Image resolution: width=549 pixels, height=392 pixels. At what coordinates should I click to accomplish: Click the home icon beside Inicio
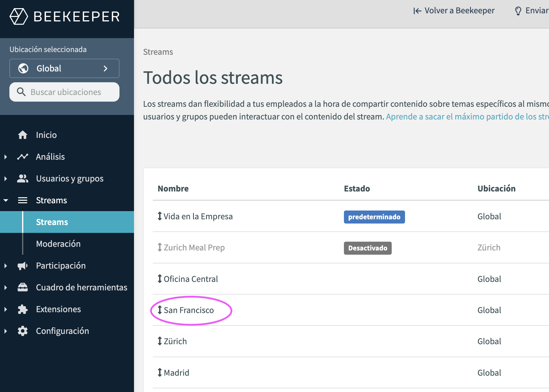23,135
